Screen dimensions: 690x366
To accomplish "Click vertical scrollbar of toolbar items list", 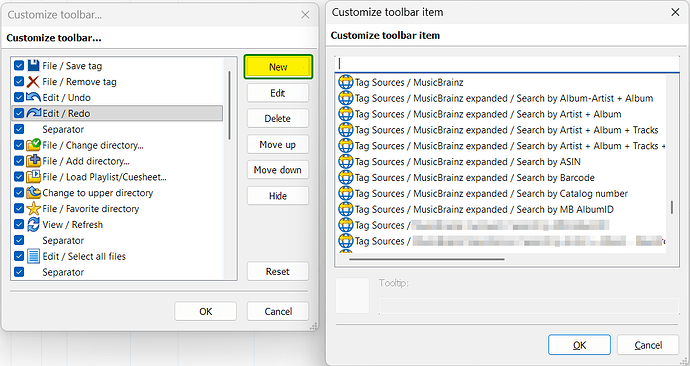I will pos(229,106).
